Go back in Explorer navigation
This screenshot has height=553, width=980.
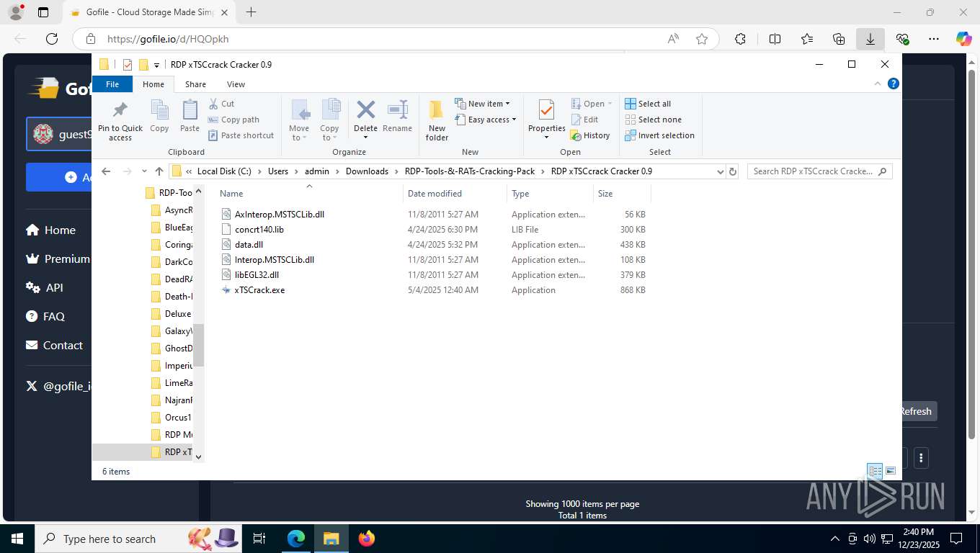click(x=106, y=171)
